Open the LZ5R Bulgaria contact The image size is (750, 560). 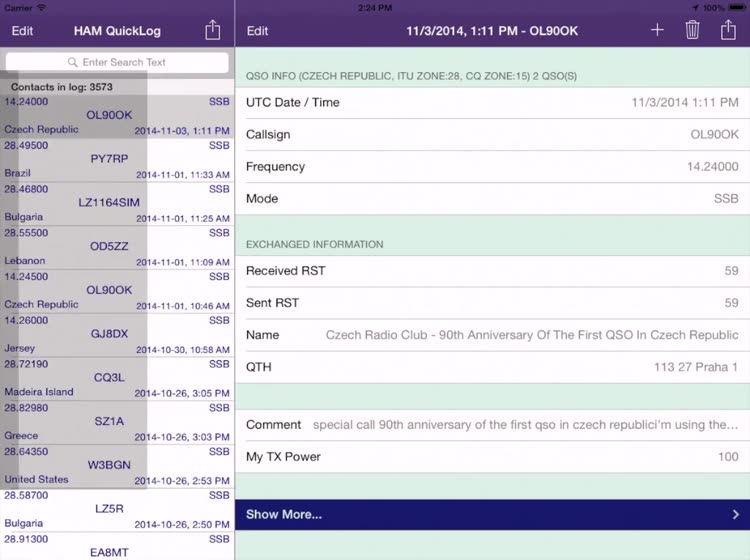point(117,510)
